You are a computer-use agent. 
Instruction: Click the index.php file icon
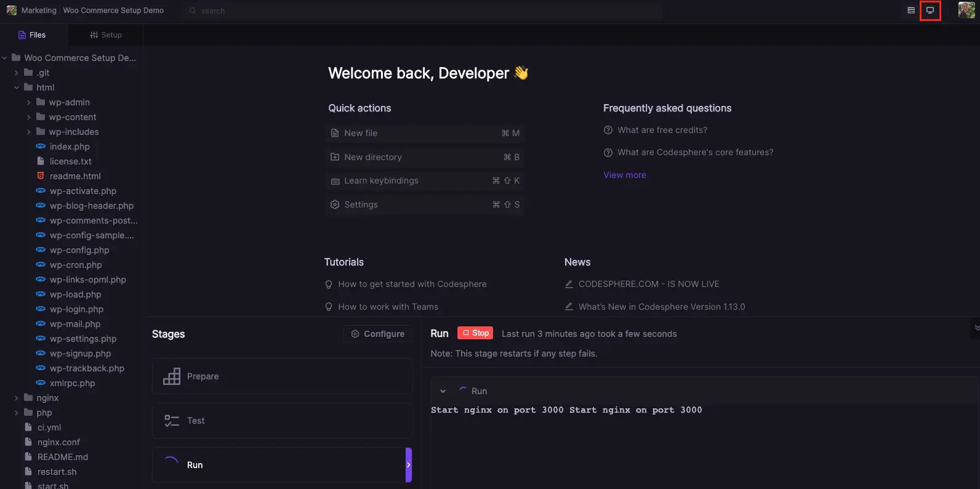click(x=41, y=147)
